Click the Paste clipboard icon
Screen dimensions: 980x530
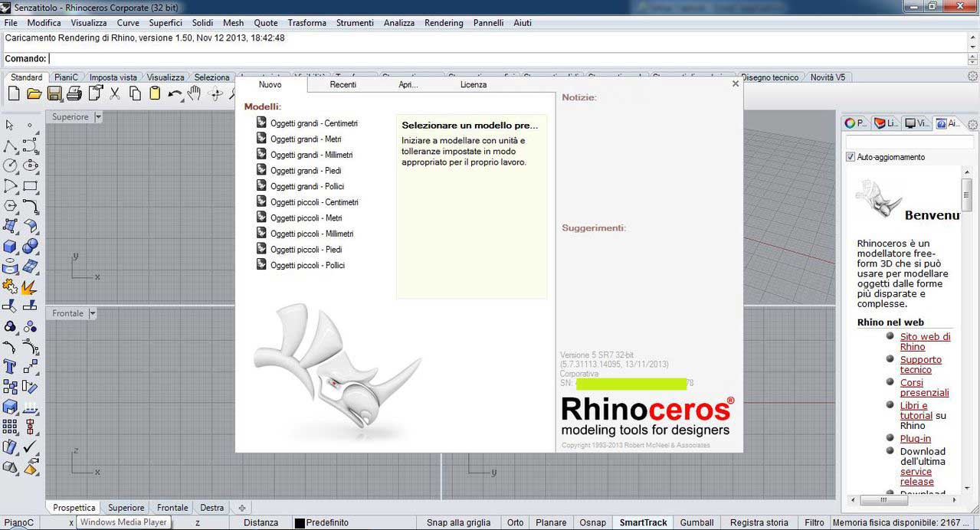155,93
